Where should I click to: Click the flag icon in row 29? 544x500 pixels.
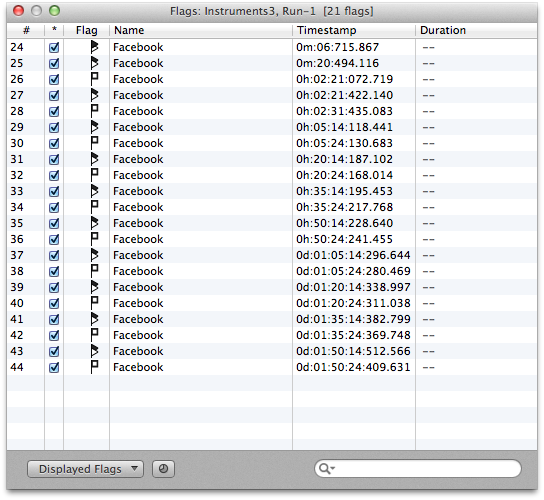coord(94,127)
